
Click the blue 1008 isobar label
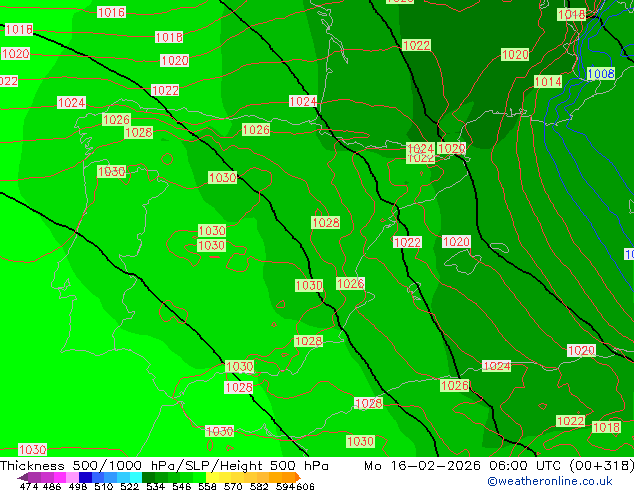tap(601, 74)
